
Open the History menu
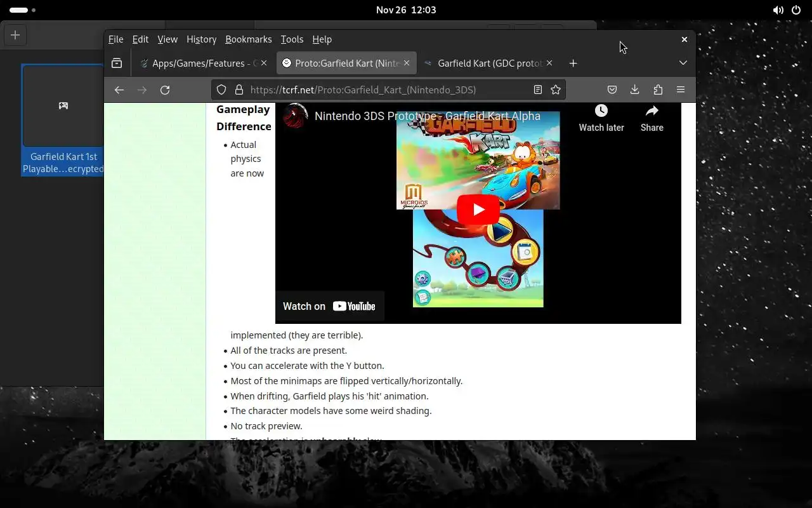[202, 39]
